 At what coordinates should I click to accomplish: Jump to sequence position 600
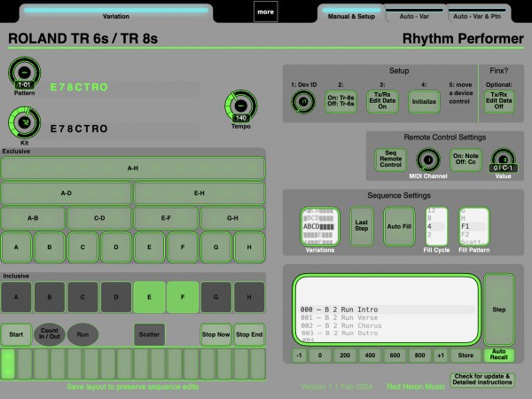(395, 356)
